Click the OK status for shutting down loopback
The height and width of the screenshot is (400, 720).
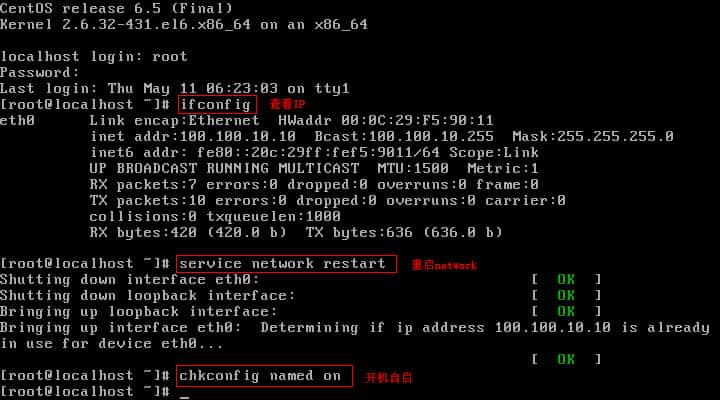point(566,295)
